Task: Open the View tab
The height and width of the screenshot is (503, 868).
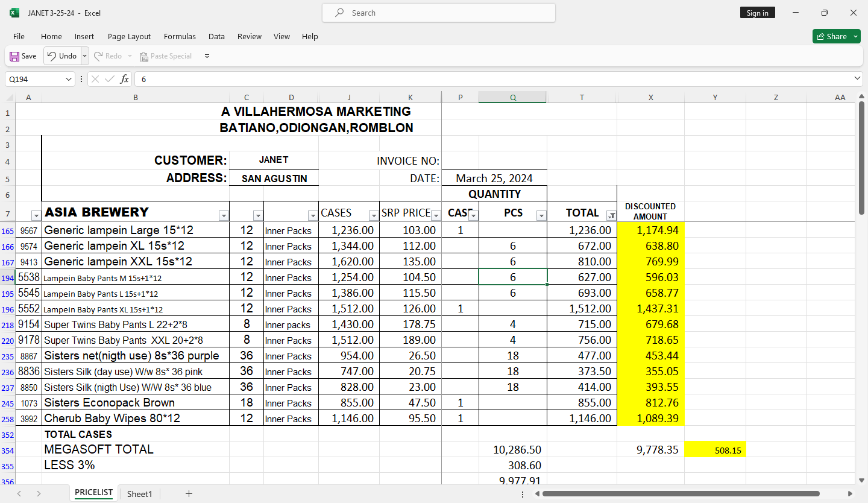Action: point(281,37)
